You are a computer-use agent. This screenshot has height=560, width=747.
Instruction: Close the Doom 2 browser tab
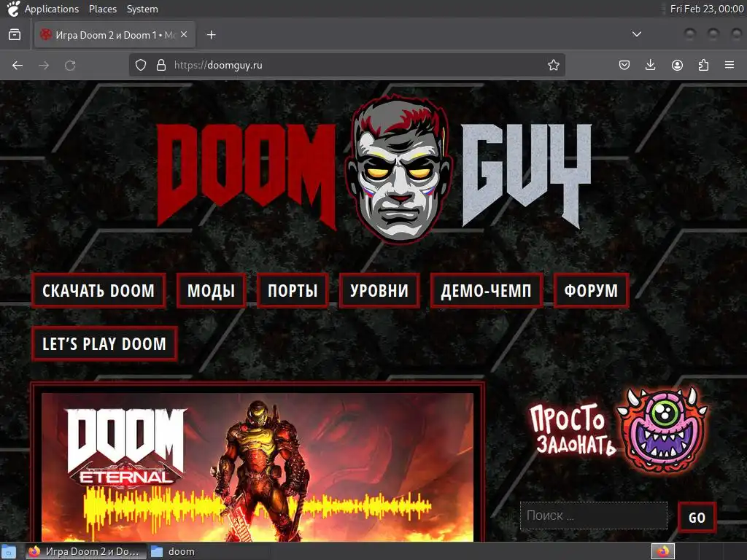(x=184, y=35)
